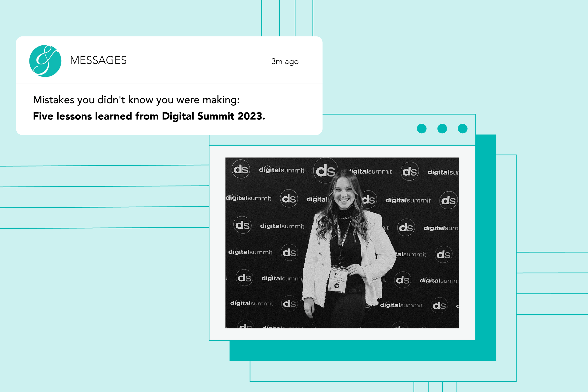Click the large ds logo behind her head

325,170
